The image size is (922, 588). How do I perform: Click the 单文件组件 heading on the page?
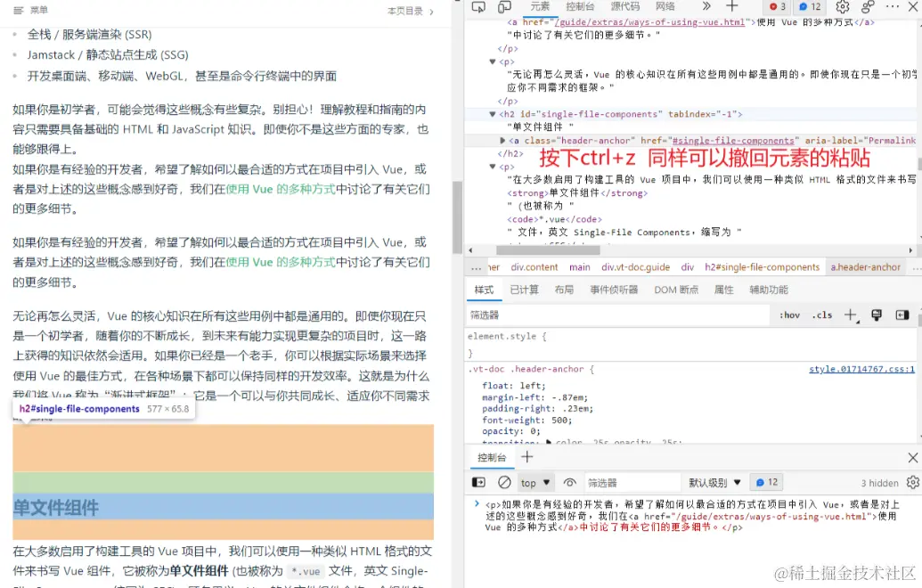tap(56, 508)
